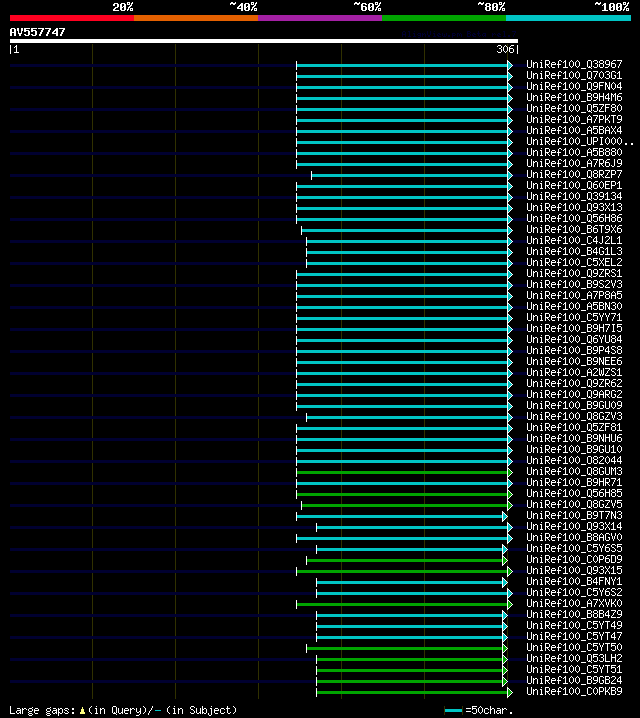Click the UniRef100_Q93X13 label
The image size is (640, 718).
[574, 207]
